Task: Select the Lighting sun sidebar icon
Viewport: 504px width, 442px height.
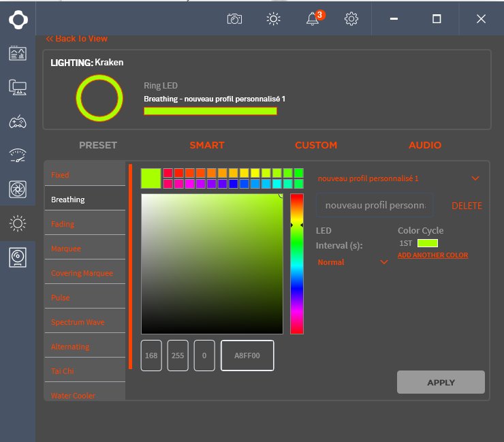Action: click(x=18, y=223)
